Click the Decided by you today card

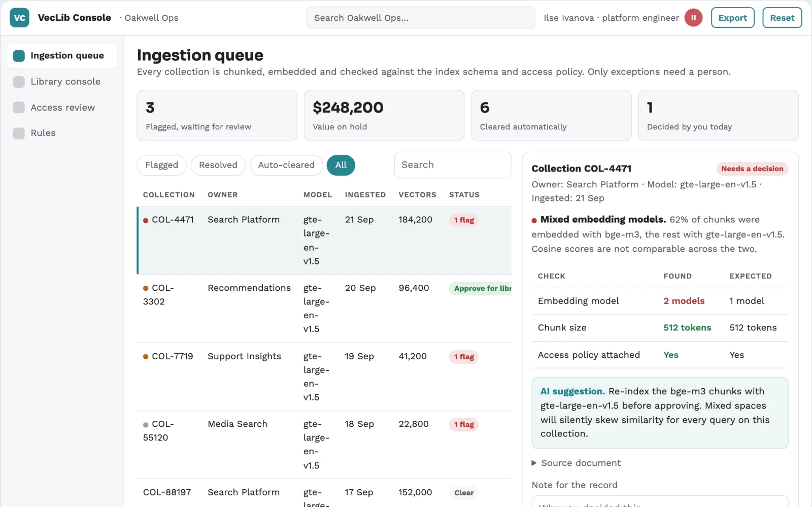(718, 116)
